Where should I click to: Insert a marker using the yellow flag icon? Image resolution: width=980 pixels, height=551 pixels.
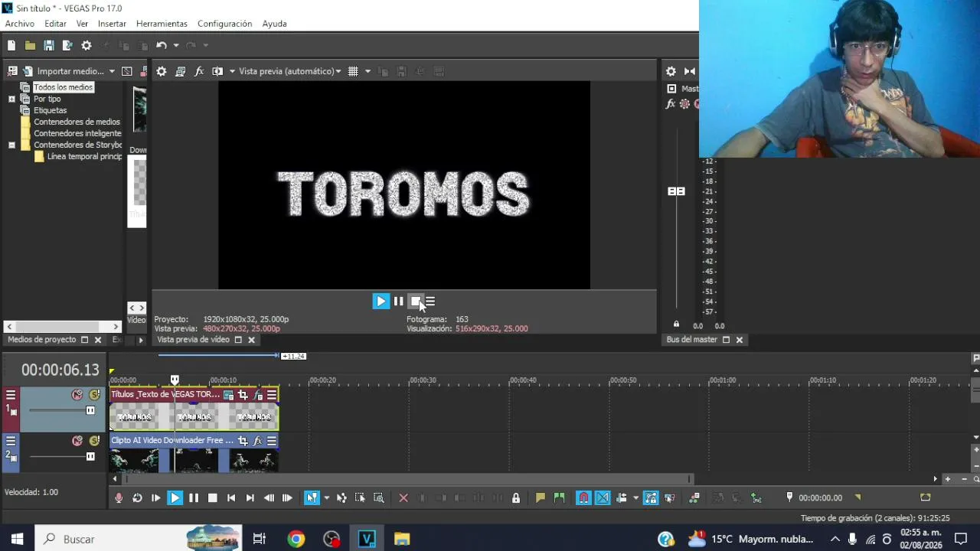[541, 498]
